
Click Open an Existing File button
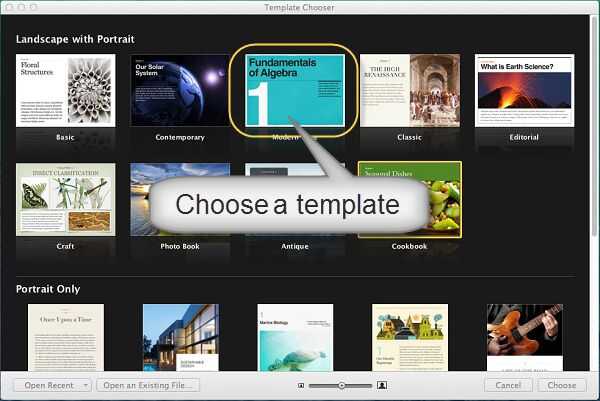[x=148, y=385]
